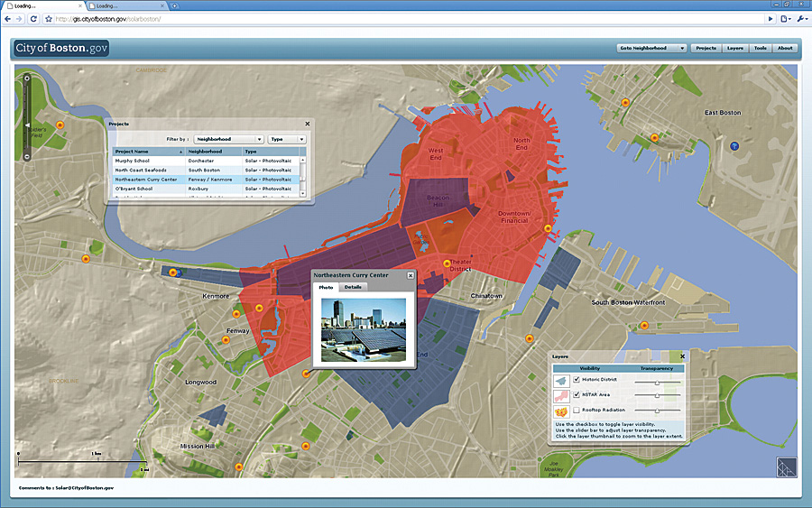
Task: Close the Northeastern Curry Center popup
Action: (411, 275)
